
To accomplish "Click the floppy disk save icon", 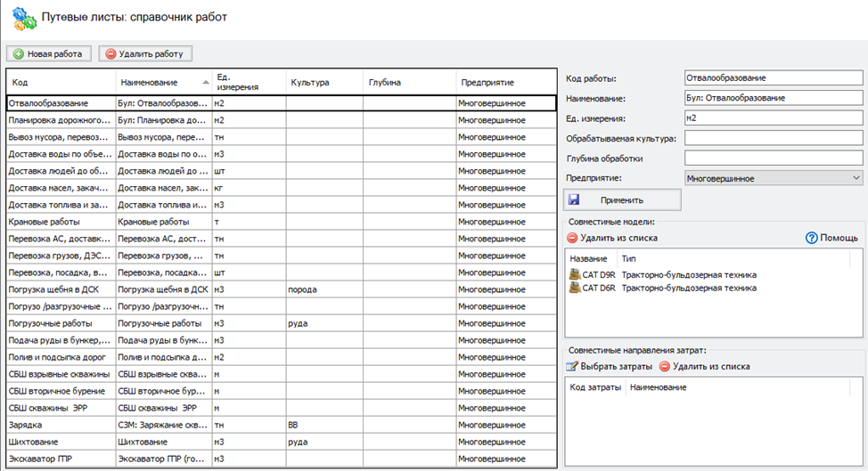I will tap(574, 200).
